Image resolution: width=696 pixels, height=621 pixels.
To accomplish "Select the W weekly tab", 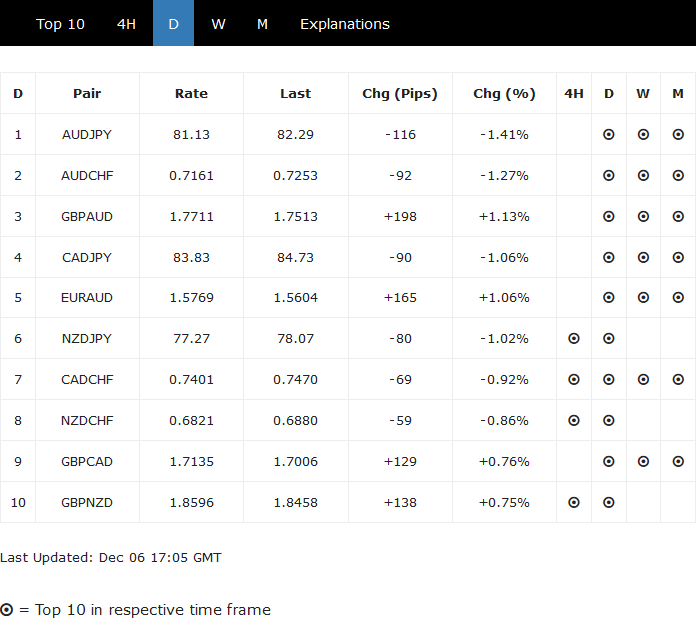I will point(218,24).
